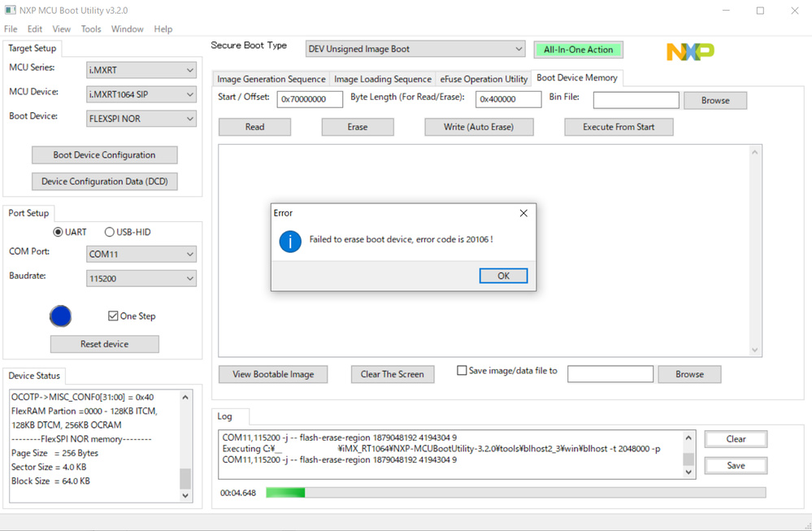Screen dimensions: 812x531
Task: Open the Window menu
Action: [x=127, y=29]
